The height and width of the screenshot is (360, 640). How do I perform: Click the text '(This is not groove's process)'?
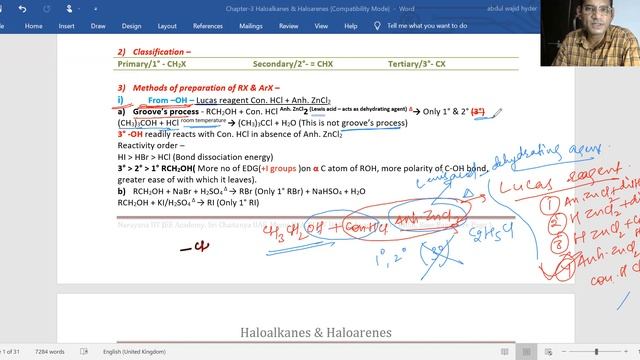[x=353, y=123]
